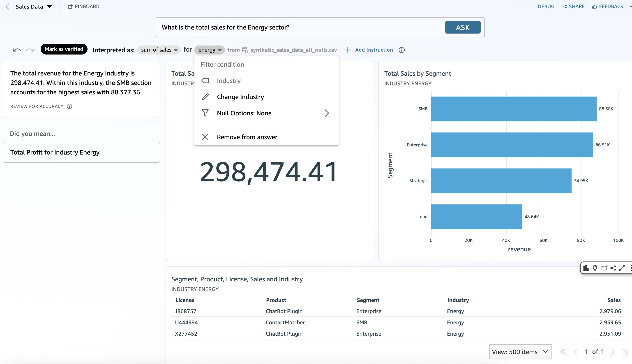632x364 pixels.
Task: Click the undo arrow icon
Action: tap(17, 50)
